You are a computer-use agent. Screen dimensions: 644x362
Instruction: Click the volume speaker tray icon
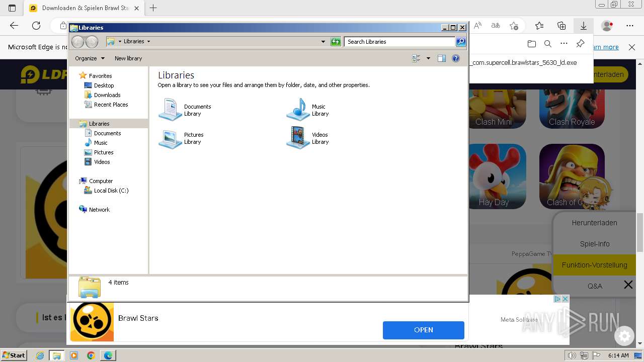pyautogui.click(x=573, y=355)
